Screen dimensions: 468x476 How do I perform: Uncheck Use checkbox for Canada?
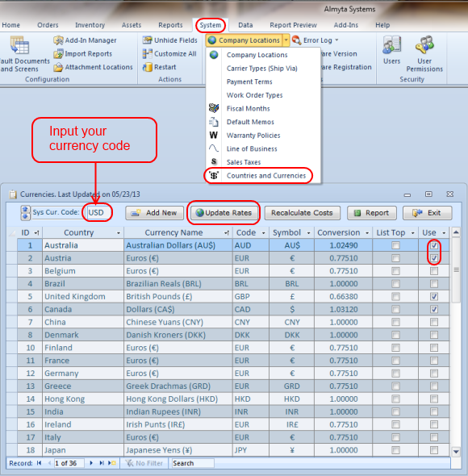pyautogui.click(x=434, y=309)
